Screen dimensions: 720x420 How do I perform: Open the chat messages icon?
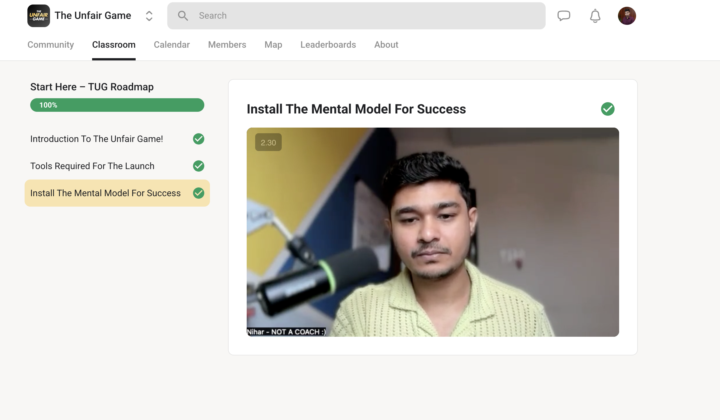[x=564, y=16]
